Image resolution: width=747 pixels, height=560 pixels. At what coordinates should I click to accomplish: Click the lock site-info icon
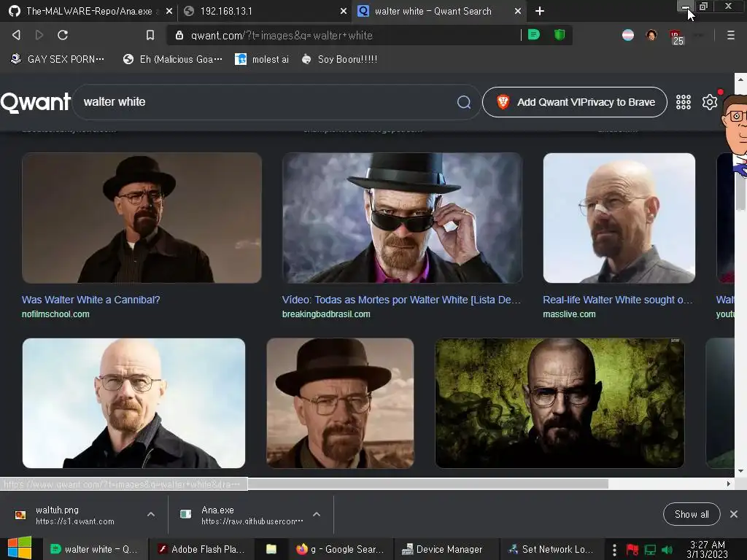click(179, 35)
